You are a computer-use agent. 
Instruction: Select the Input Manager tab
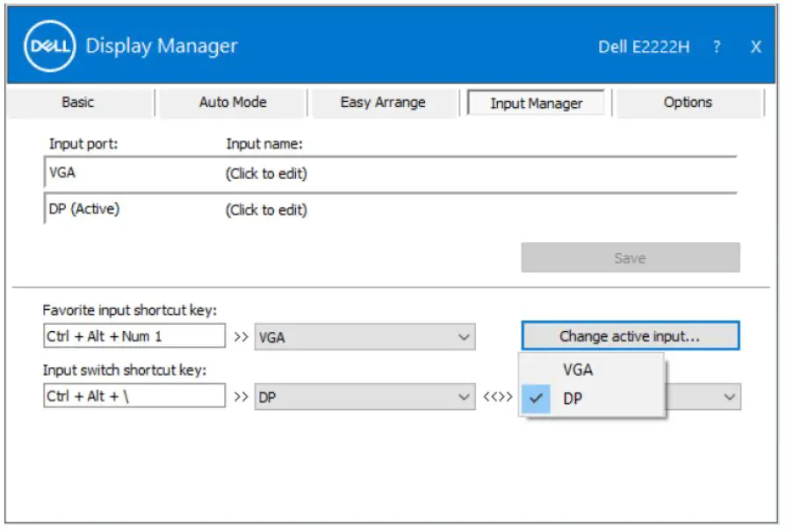(535, 102)
